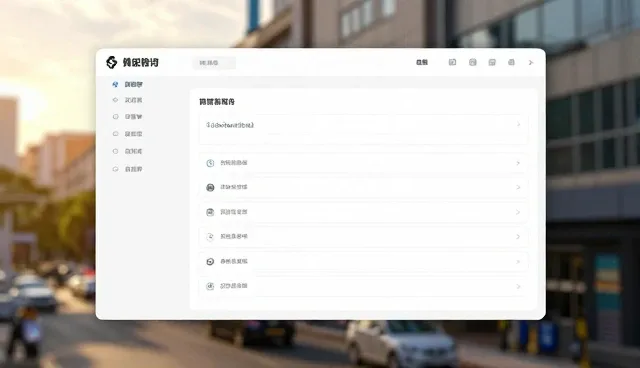The image size is (640, 368).
Task: Expand the first list row using its chevron
Action: pos(518,163)
